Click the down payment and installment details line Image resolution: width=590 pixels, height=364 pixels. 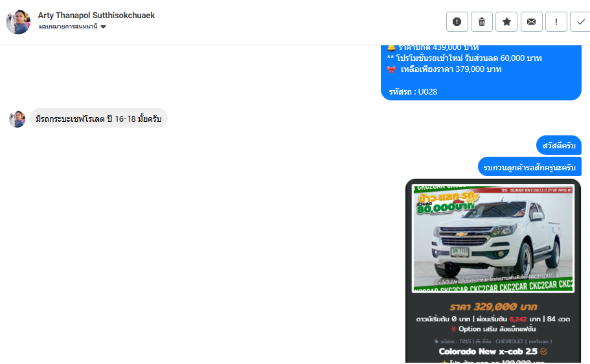coord(493,319)
